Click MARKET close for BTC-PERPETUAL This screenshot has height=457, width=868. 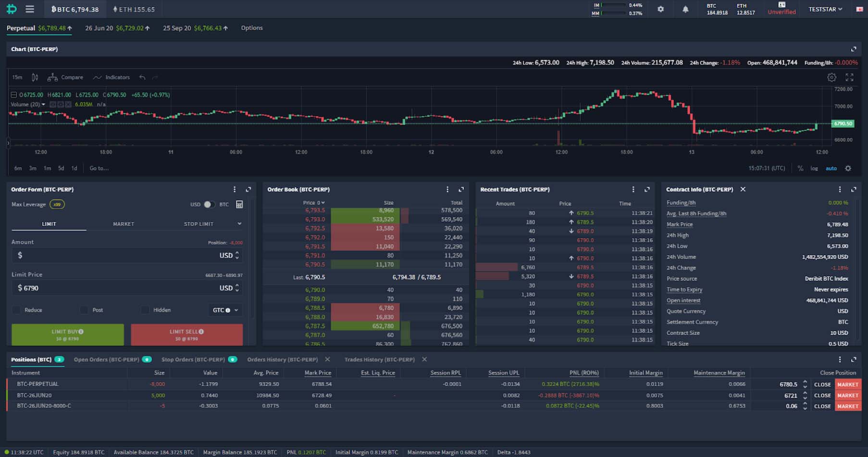pyautogui.click(x=847, y=384)
